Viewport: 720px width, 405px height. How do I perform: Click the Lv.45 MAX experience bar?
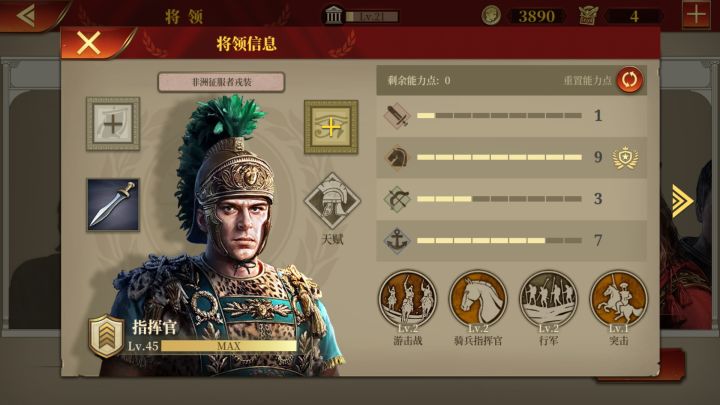click(x=228, y=346)
